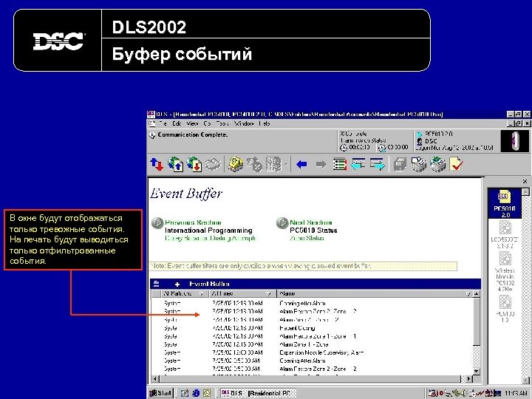Screen dimensions: 532x399
Task: Click the greyed disconnect toolbar icon
Action: [x=254, y=165]
